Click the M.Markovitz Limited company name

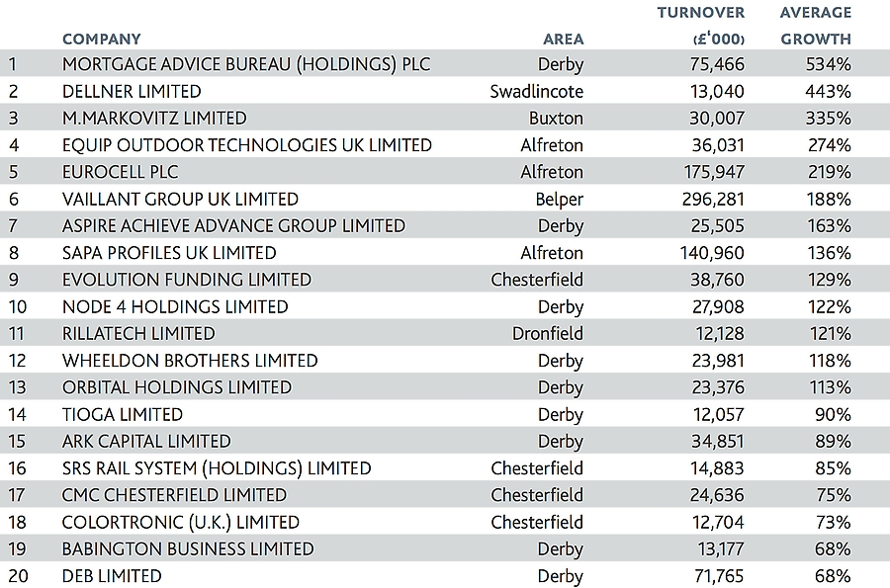[x=154, y=118]
